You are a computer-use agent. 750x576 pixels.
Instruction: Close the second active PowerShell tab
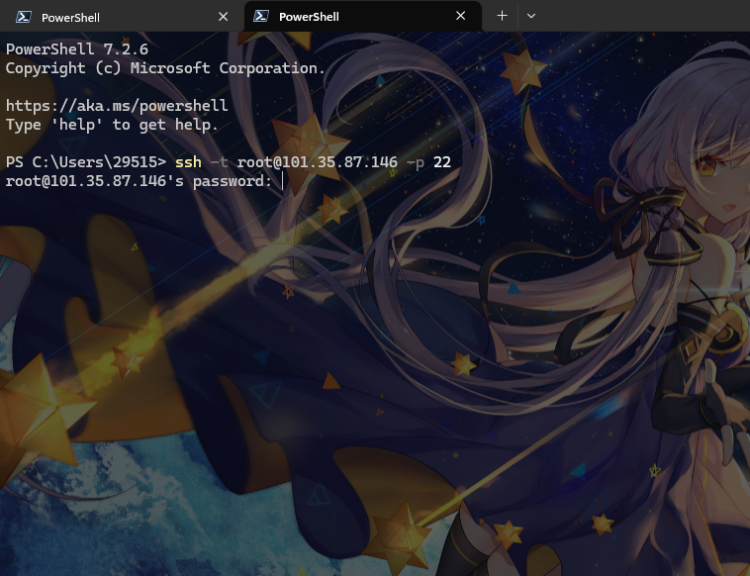(x=461, y=16)
